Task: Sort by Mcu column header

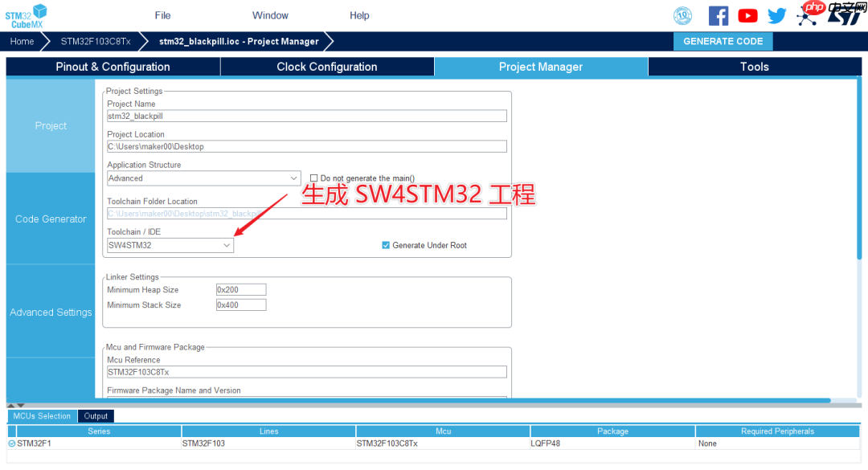Action: [x=443, y=431]
